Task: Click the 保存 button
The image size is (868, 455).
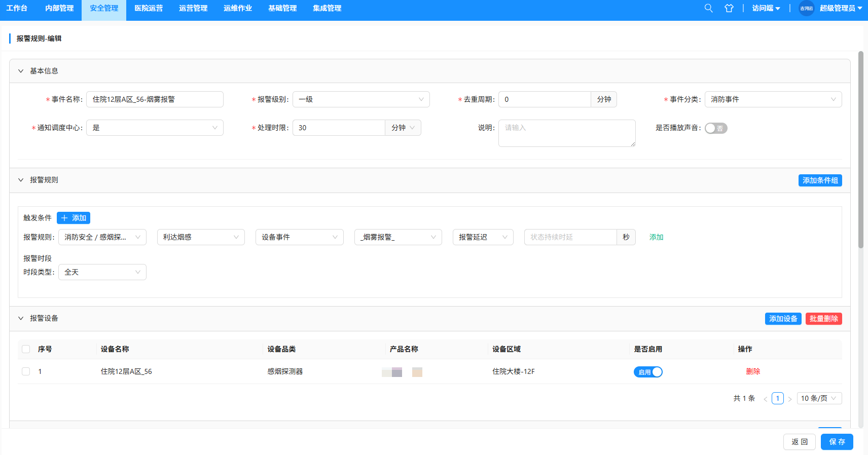Action: coord(837,442)
